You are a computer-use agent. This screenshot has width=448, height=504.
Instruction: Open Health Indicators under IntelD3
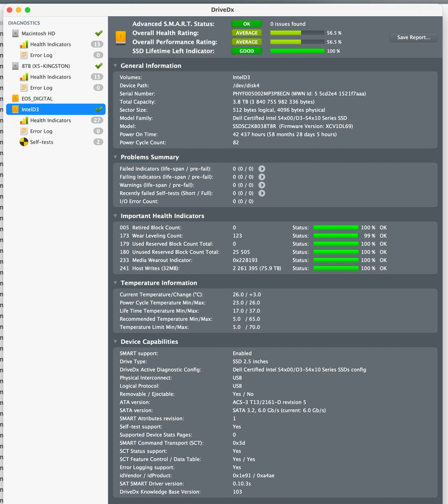[56, 120]
